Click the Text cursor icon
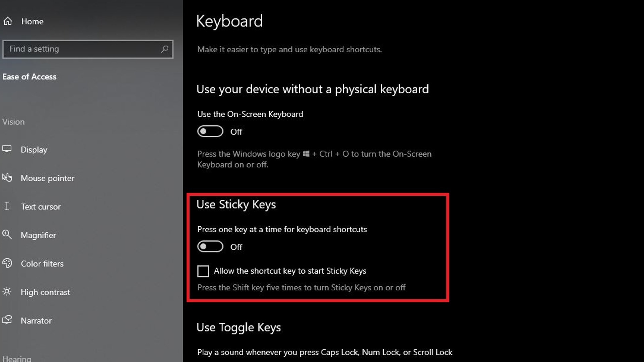 [x=7, y=206]
